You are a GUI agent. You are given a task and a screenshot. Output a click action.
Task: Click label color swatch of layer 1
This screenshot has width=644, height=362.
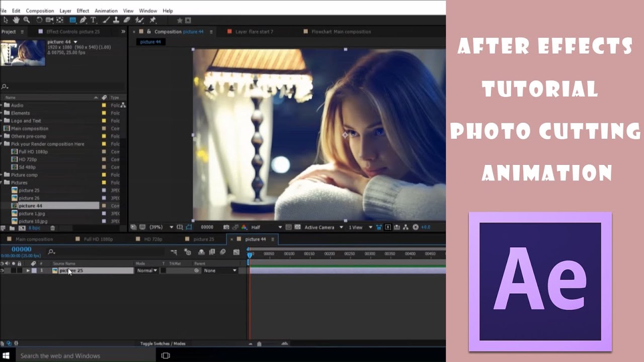pyautogui.click(x=34, y=270)
